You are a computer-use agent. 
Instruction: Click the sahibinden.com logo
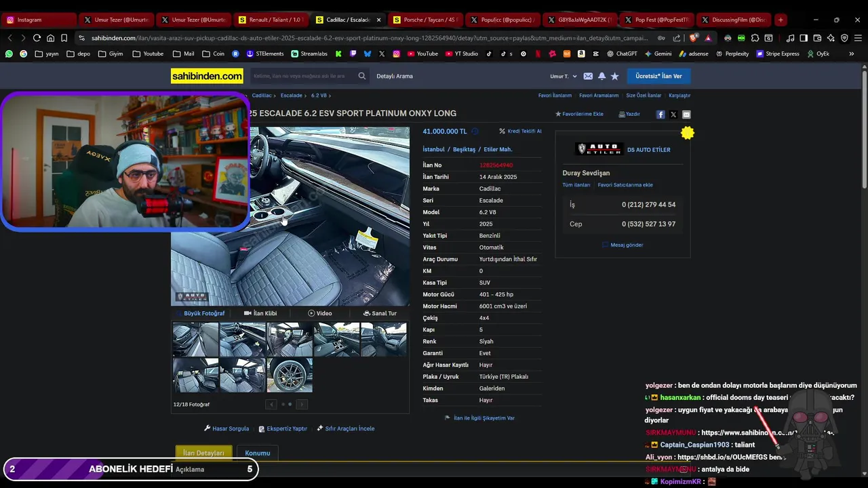click(207, 77)
